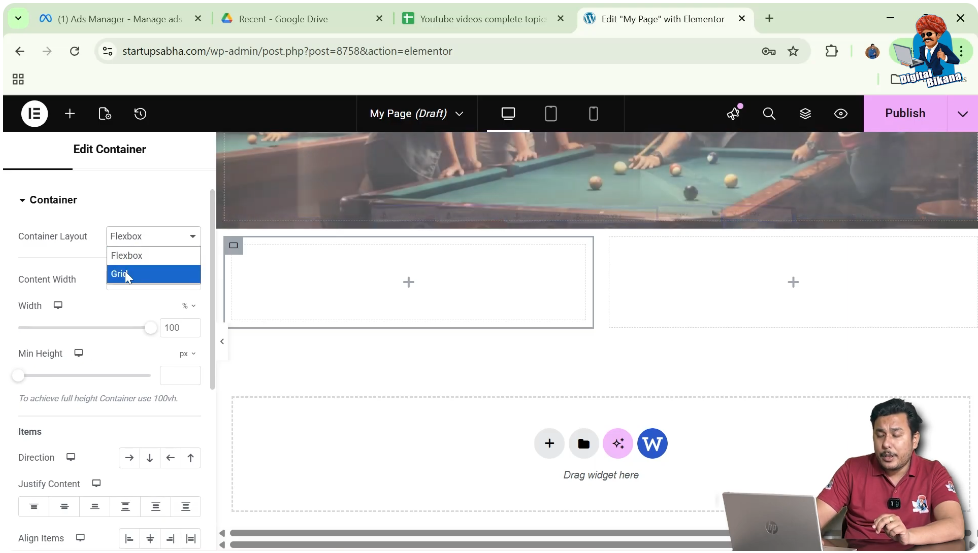
Task: Collapse the Container section
Action: click(47, 200)
